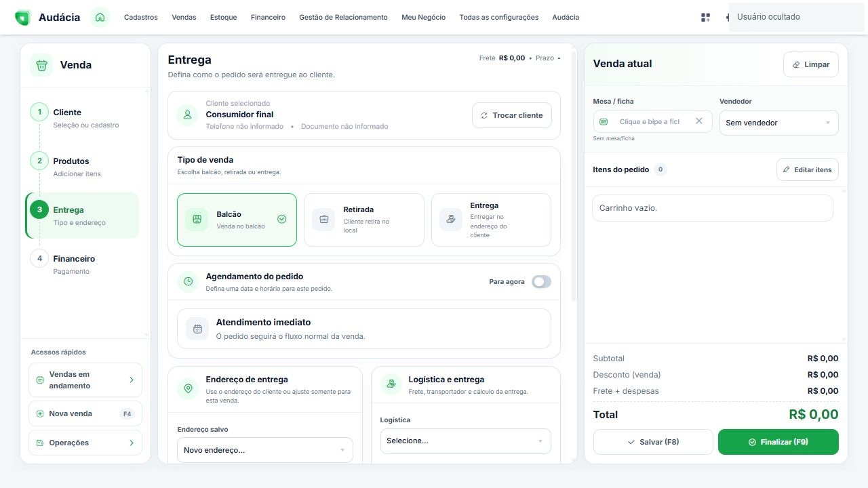Click the calendar icon beside Atendimento imediato
Screen dimensions: 868x488
[x=197, y=329]
